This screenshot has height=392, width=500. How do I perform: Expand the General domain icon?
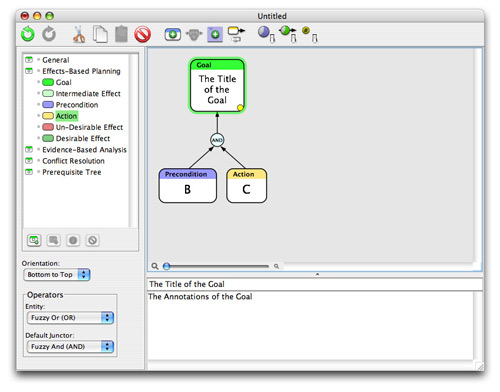tap(29, 60)
